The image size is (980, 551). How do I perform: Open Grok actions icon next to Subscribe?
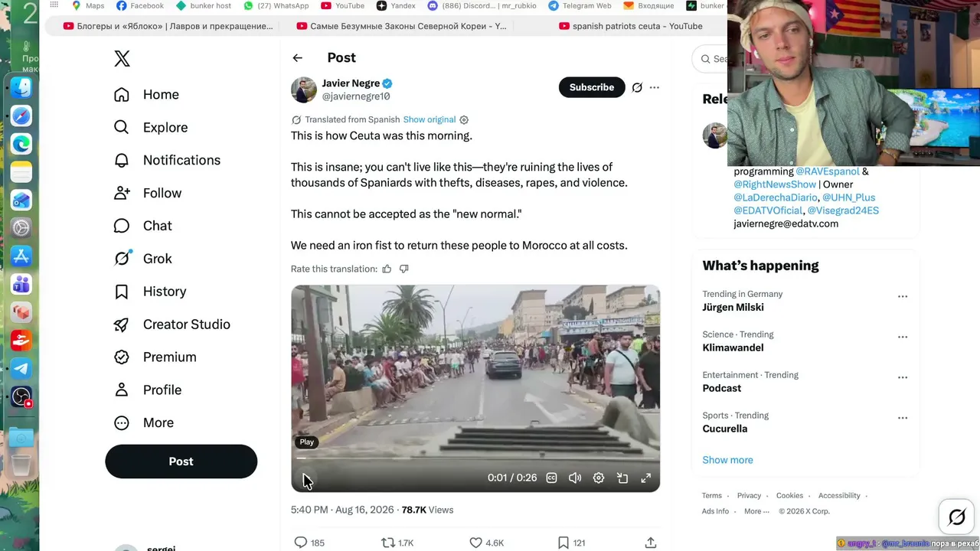[x=637, y=87]
